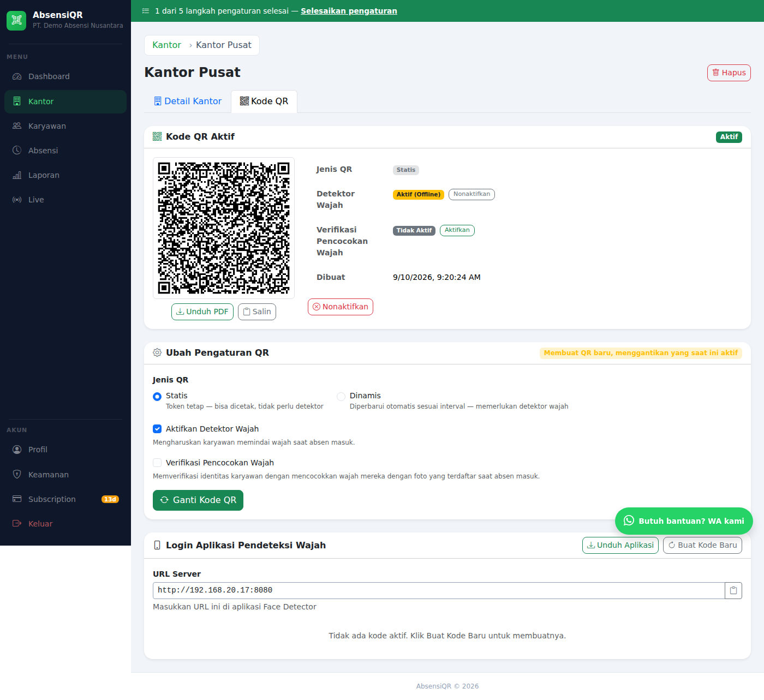Image resolution: width=764 pixels, height=700 pixels.
Task: Switch to the Detail Kantor tab
Action: 188,101
